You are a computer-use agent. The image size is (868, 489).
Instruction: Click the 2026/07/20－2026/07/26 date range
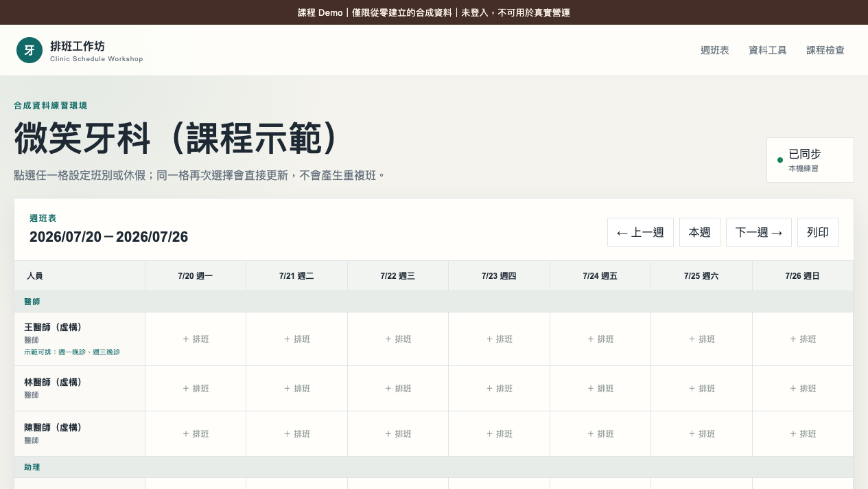(x=108, y=237)
